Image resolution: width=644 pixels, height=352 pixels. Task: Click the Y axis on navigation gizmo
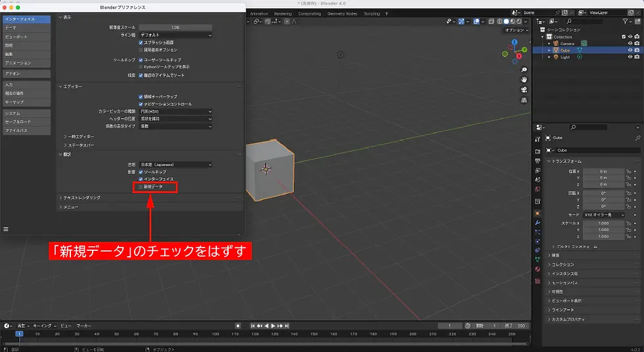524,50
